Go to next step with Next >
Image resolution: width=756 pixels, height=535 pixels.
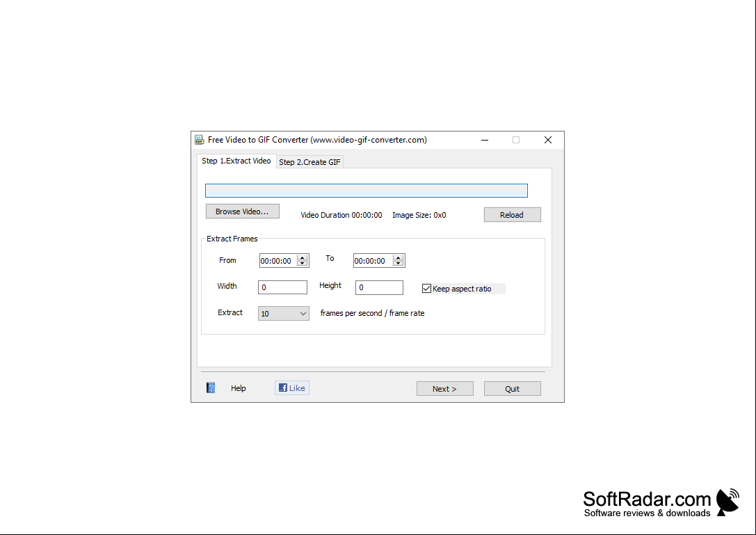click(x=444, y=389)
